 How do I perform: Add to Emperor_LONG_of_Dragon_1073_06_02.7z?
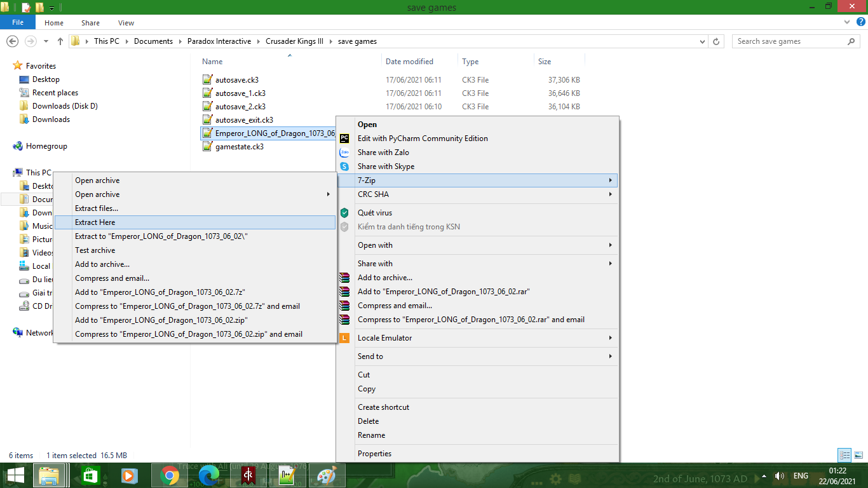pos(195,292)
